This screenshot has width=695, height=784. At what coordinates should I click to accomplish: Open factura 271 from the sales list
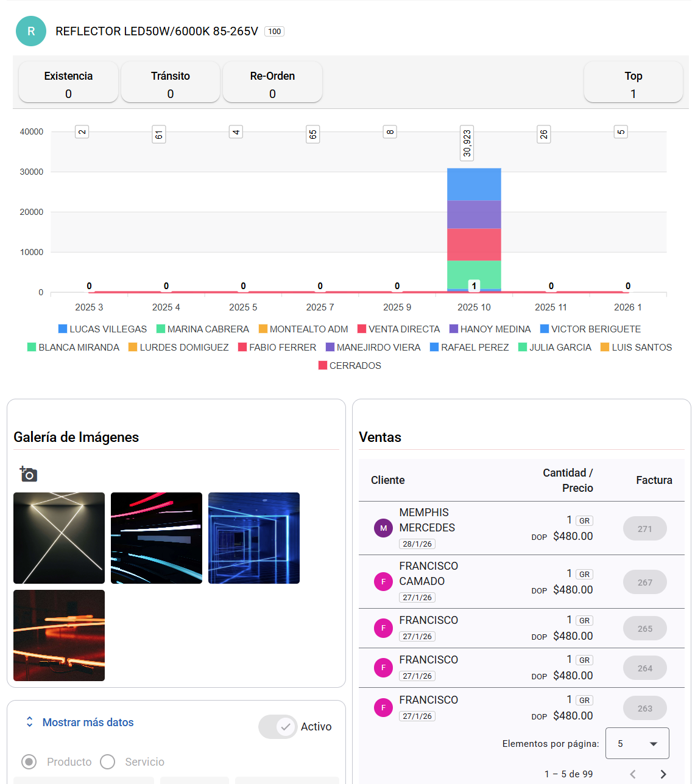(x=644, y=528)
